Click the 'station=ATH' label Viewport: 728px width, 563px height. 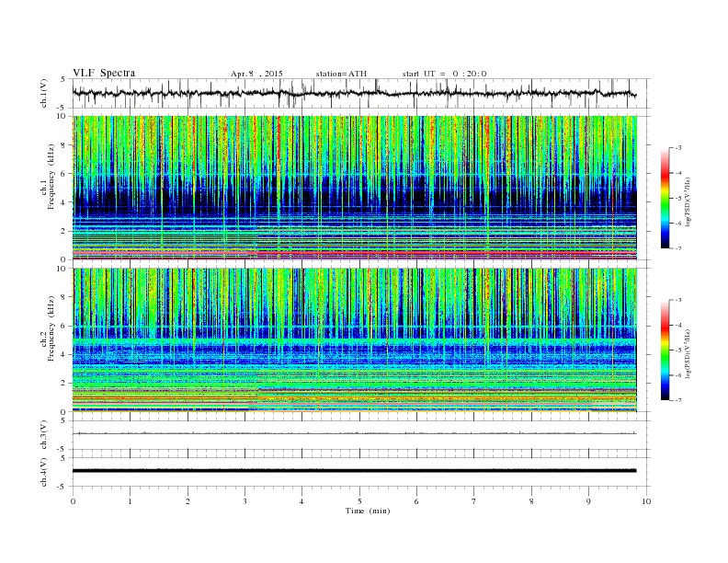click(x=341, y=74)
